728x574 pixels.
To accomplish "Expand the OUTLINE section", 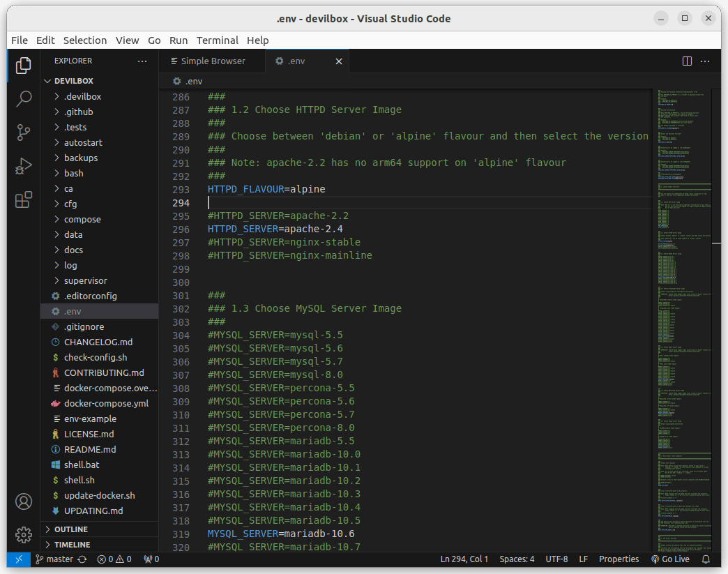I will click(71, 529).
